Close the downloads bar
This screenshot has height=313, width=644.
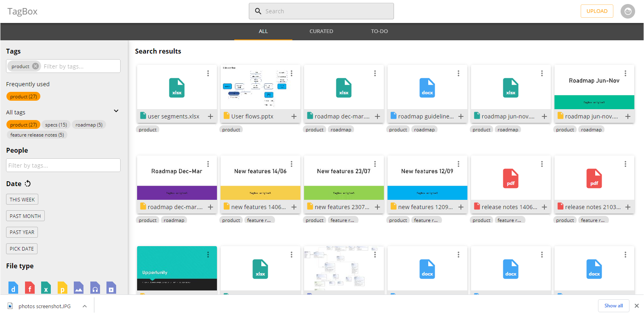tap(636, 306)
